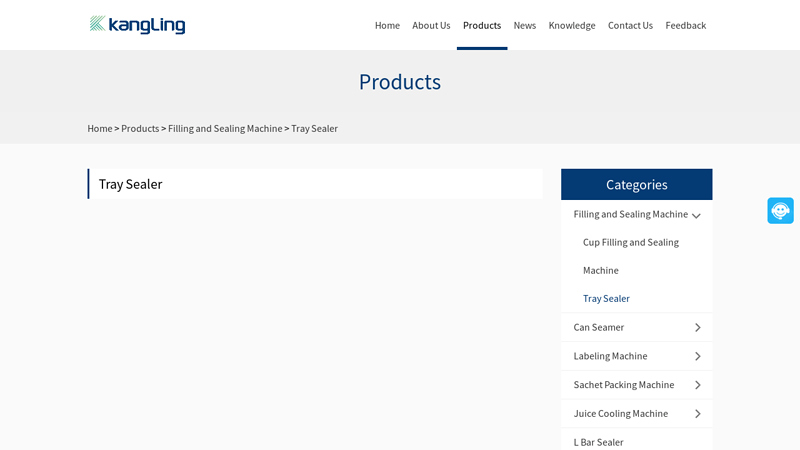Open the Contact Us menu item

point(630,26)
